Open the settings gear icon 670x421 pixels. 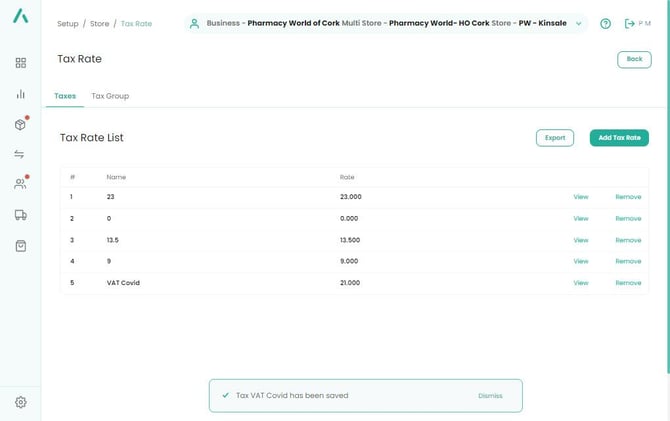21,402
